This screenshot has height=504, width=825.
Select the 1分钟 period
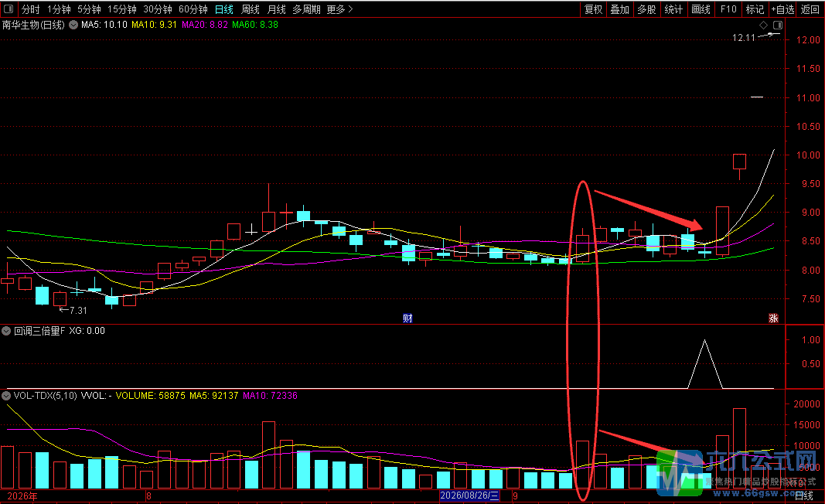pos(59,9)
